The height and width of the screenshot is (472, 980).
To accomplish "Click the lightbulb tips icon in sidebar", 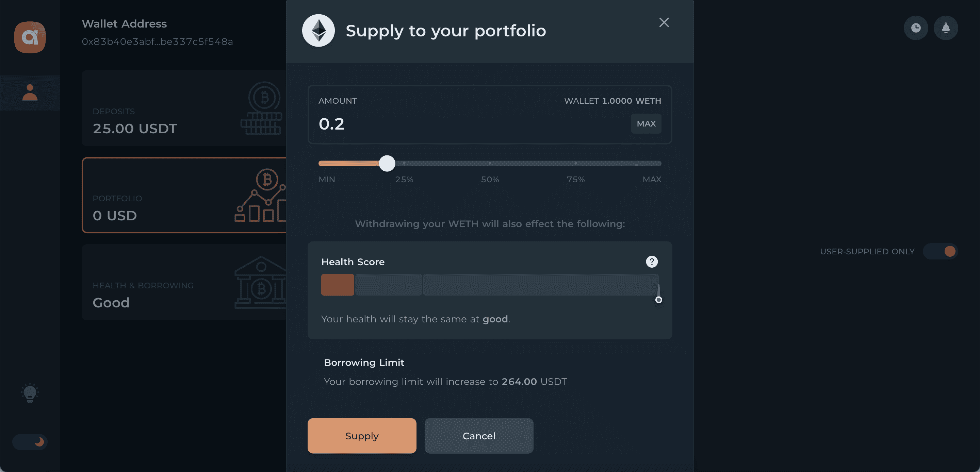I will click(30, 393).
